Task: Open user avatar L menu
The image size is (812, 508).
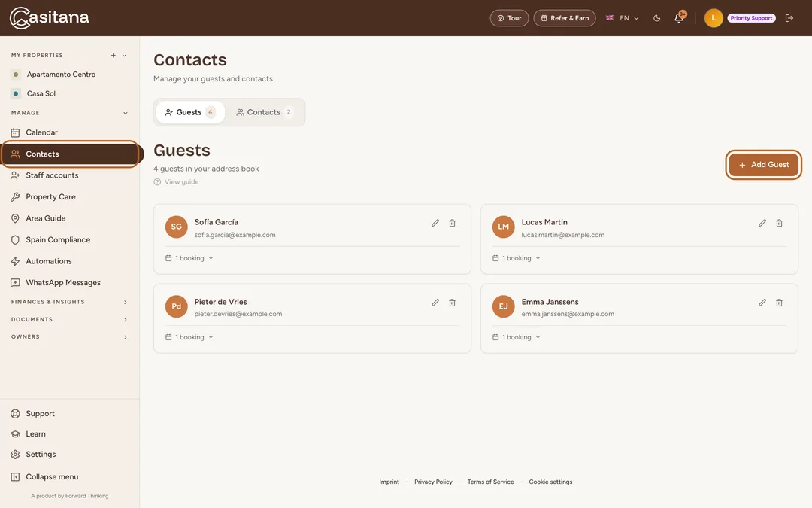Action: coord(713,18)
